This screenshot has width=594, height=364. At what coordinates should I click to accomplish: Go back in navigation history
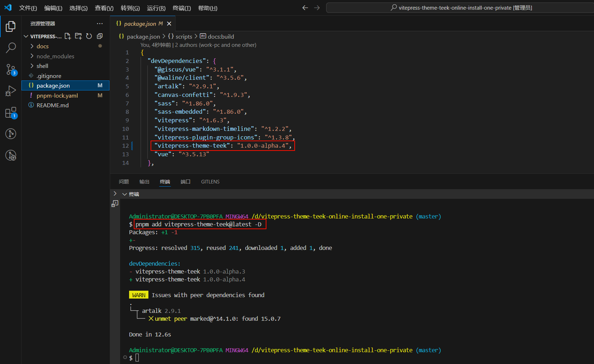coord(305,8)
